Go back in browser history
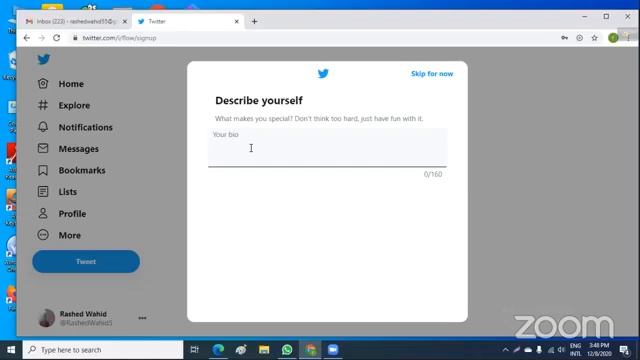This screenshot has height=360, width=640. pos(27,38)
